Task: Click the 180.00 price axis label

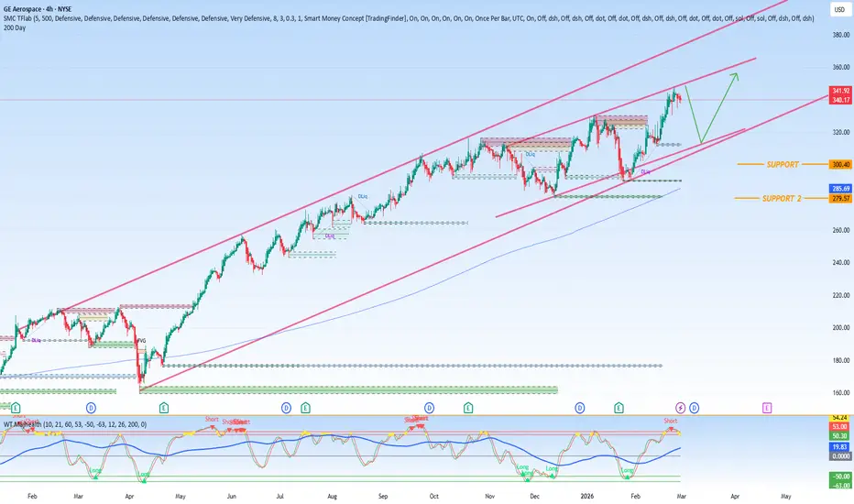Action: coord(841,361)
